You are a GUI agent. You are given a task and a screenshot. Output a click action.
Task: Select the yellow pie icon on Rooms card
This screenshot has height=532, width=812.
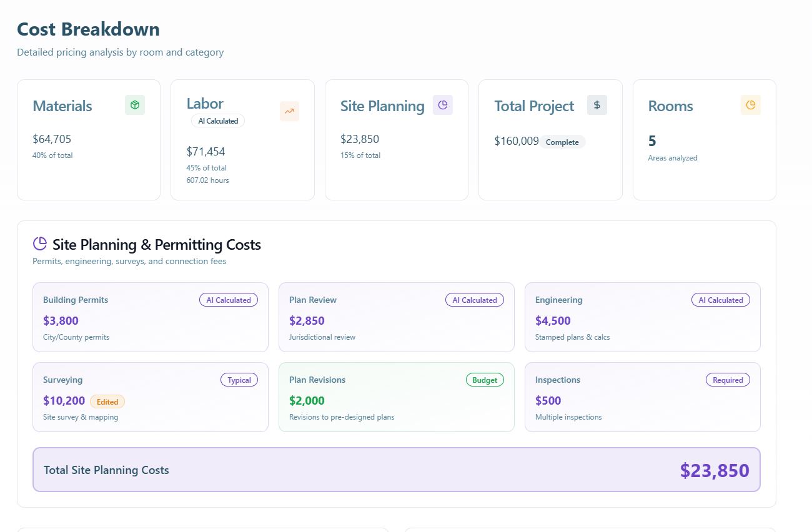point(751,105)
